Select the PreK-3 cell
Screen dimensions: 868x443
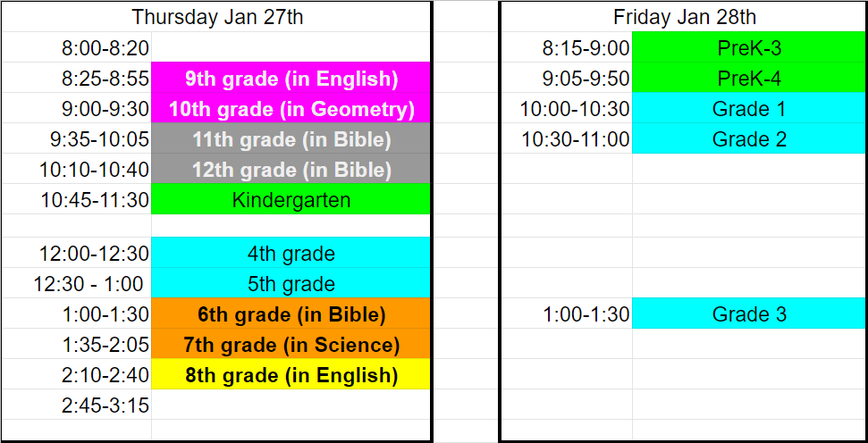coord(749,48)
